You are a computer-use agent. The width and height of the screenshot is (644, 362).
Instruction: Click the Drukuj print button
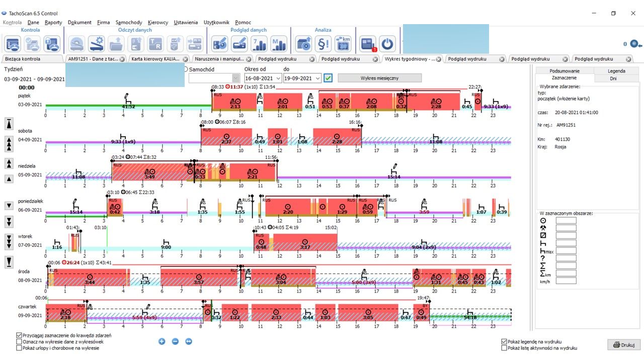point(624,345)
